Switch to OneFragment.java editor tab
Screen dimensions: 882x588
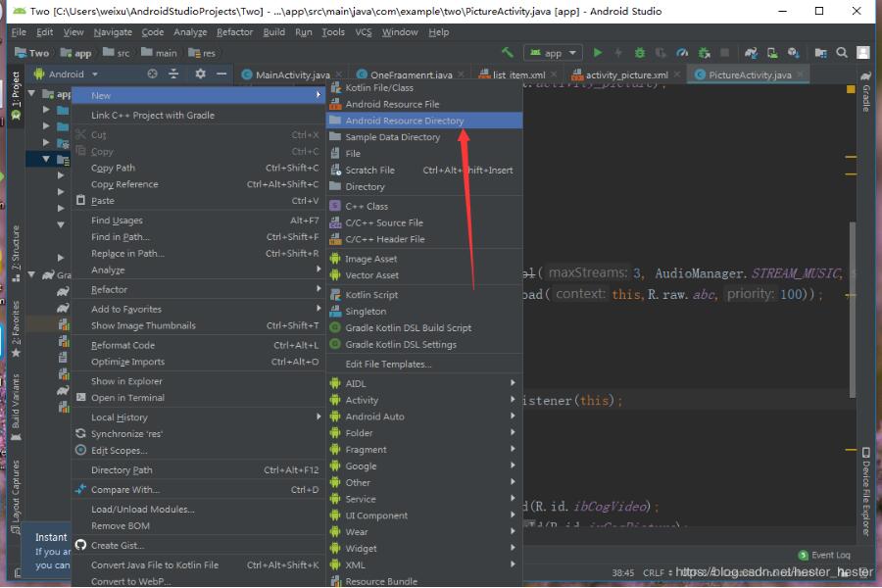[412, 74]
